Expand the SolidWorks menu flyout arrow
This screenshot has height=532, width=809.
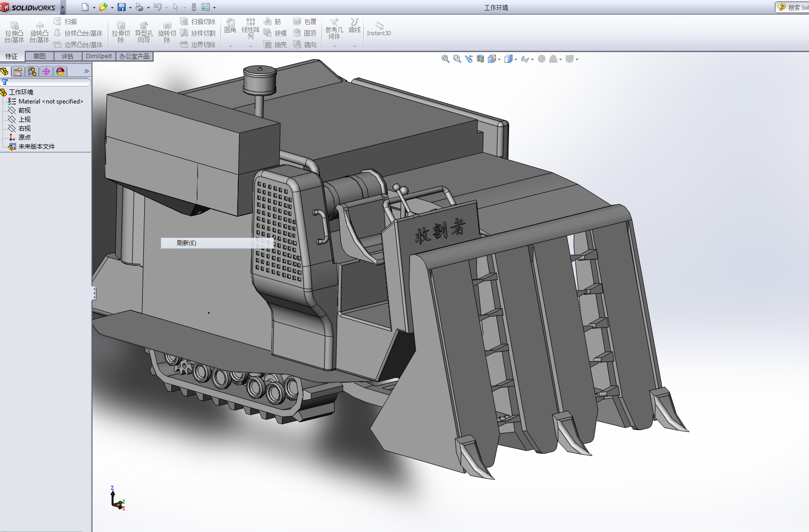point(63,7)
